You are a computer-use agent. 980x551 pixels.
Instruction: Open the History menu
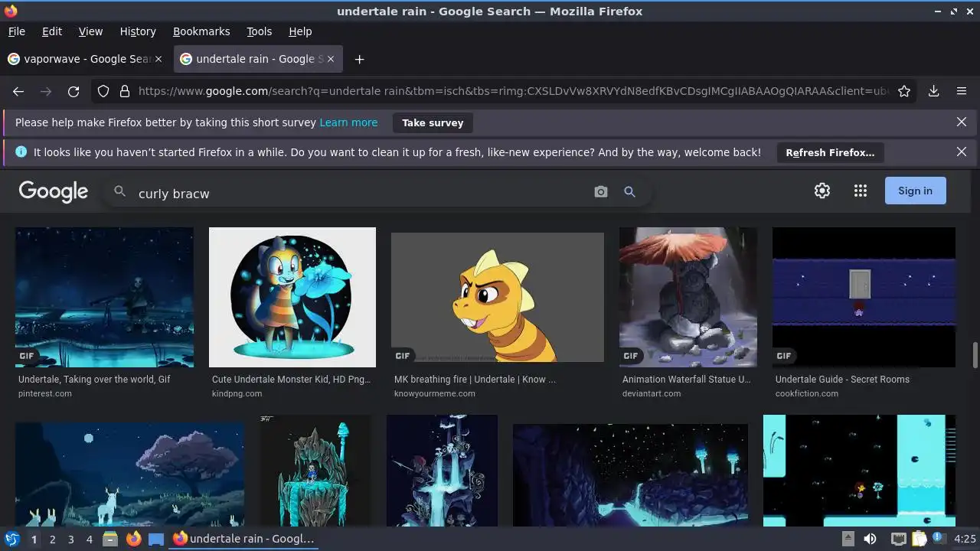(138, 31)
